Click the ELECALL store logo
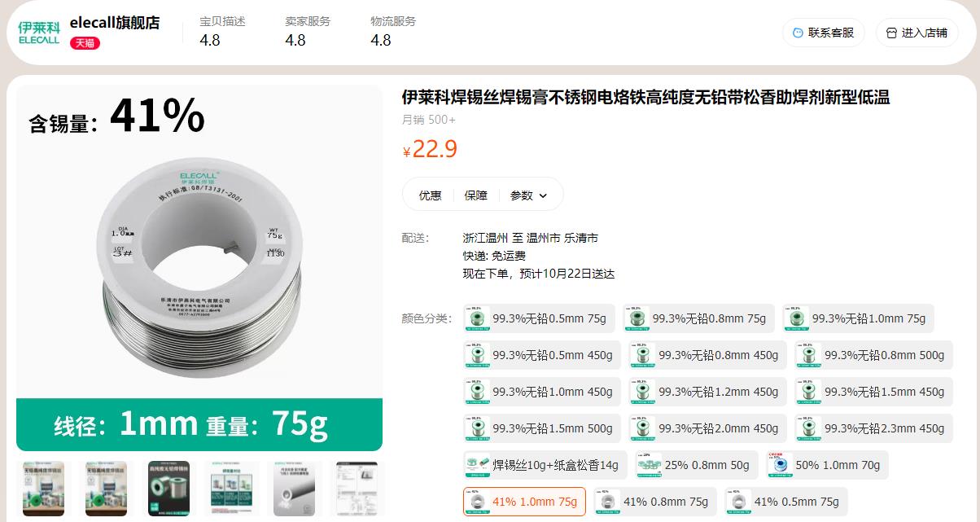 click(39, 33)
